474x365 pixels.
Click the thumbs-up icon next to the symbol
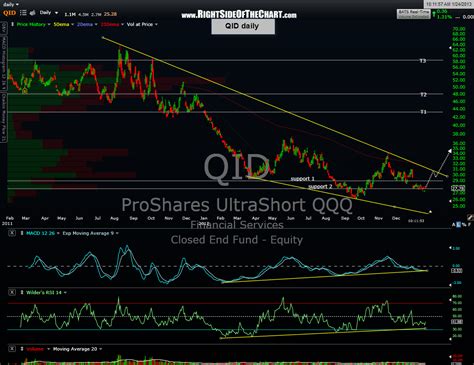pos(33,13)
